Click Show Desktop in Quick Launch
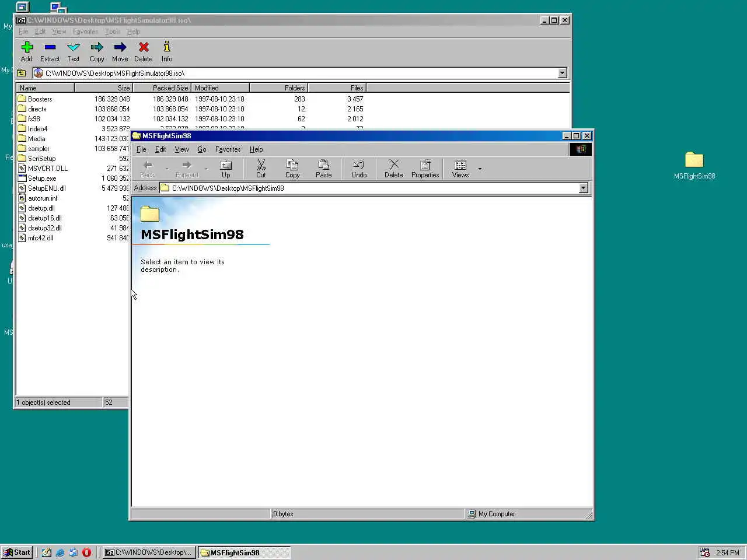 pos(47,552)
